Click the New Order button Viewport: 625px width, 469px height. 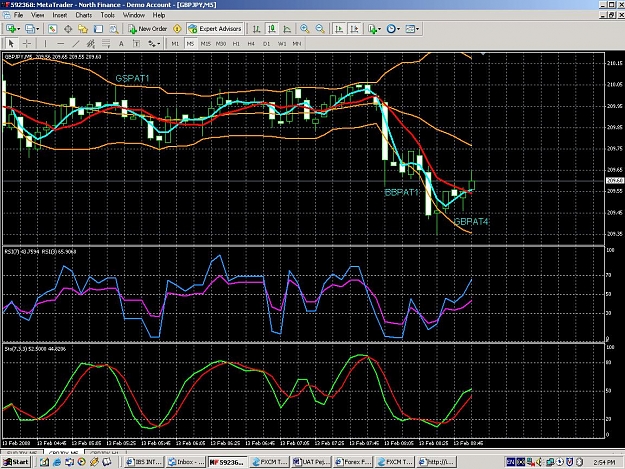tap(148, 29)
